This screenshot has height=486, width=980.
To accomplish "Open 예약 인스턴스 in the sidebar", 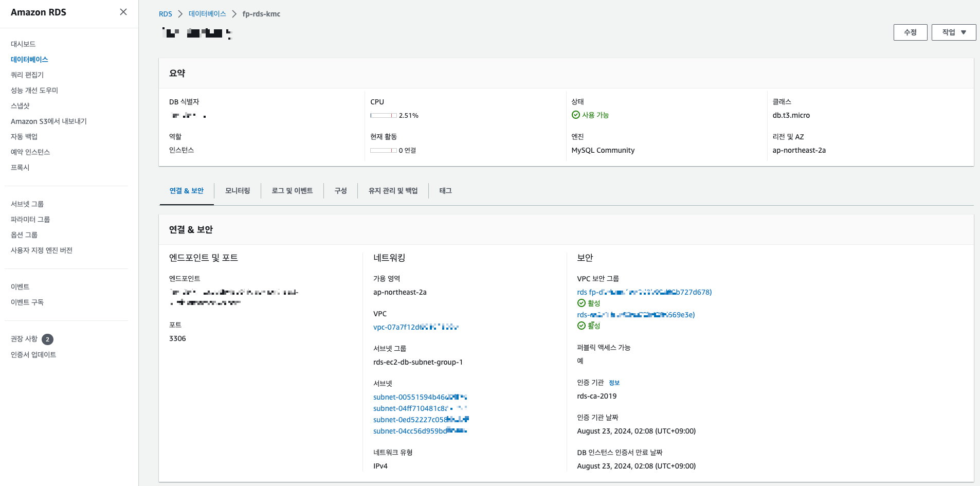I will pos(30,152).
